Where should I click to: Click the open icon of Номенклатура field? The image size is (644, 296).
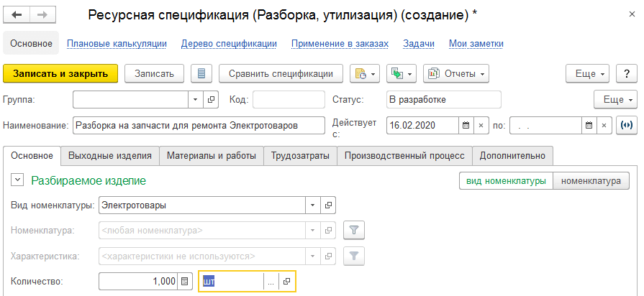328,231
